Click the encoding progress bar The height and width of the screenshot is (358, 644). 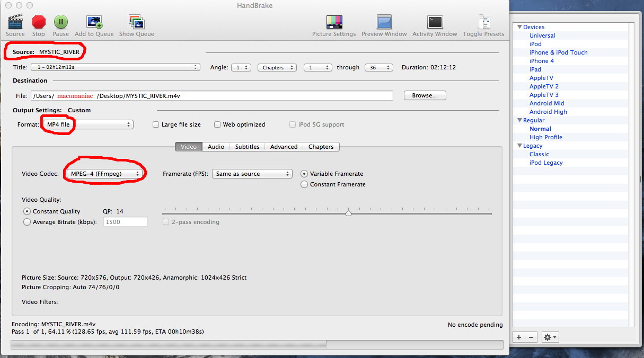click(x=257, y=345)
